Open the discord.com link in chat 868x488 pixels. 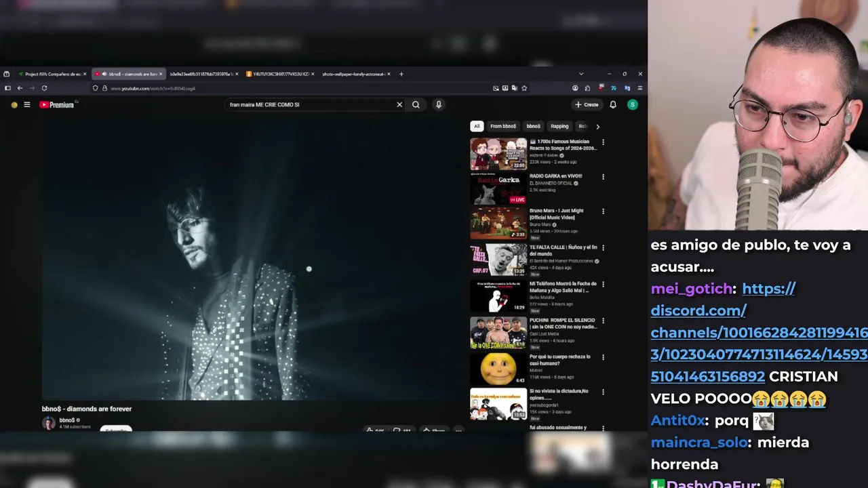758,333
